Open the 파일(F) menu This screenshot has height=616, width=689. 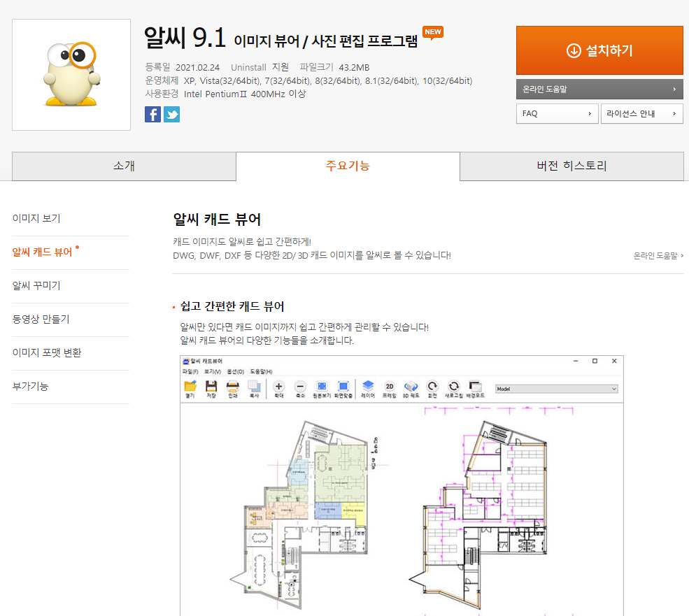tap(190, 372)
